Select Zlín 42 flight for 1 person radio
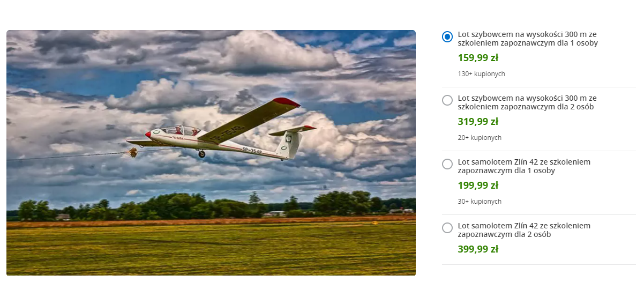 (x=447, y=164)
